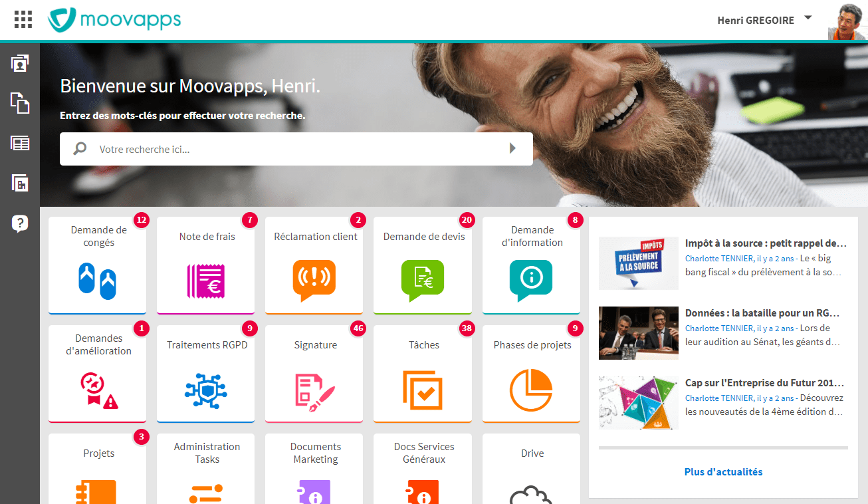Screen dimensions: 868x504
Task: Open the news sidebar icon
Action: pos(20,143)
